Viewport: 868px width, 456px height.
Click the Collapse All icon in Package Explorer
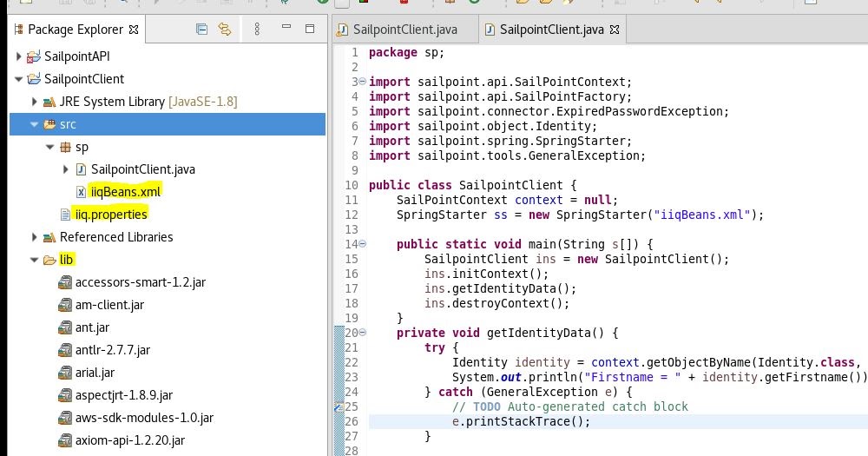(x=201, y=29)
